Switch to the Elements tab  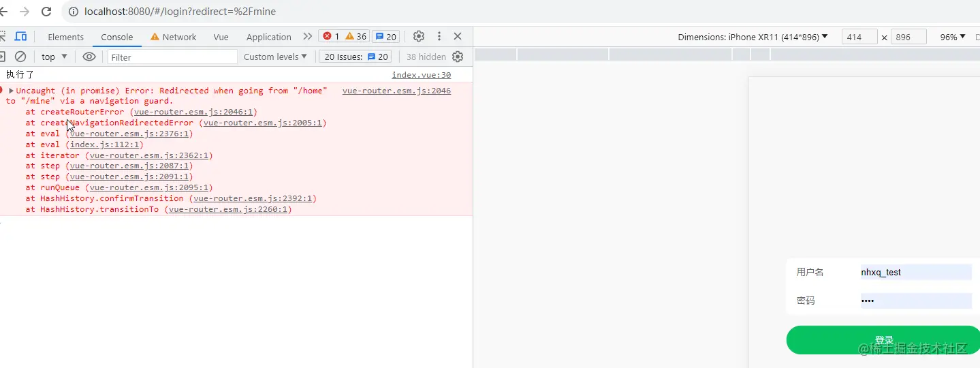[66, 37]
